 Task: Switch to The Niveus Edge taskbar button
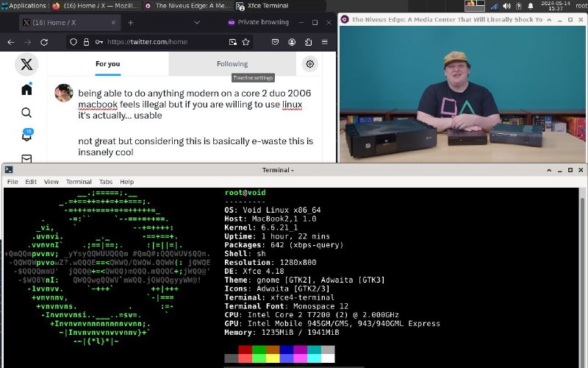pos(187,6)
